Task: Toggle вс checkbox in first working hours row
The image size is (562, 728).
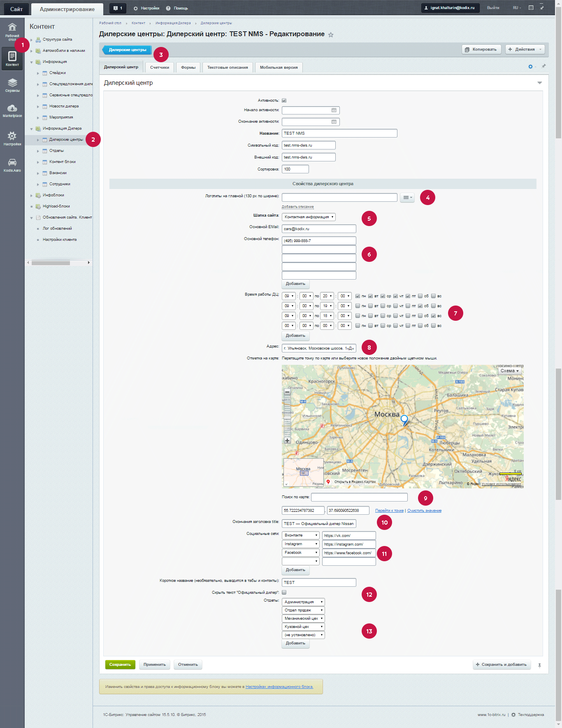Action: click(433, 296)
